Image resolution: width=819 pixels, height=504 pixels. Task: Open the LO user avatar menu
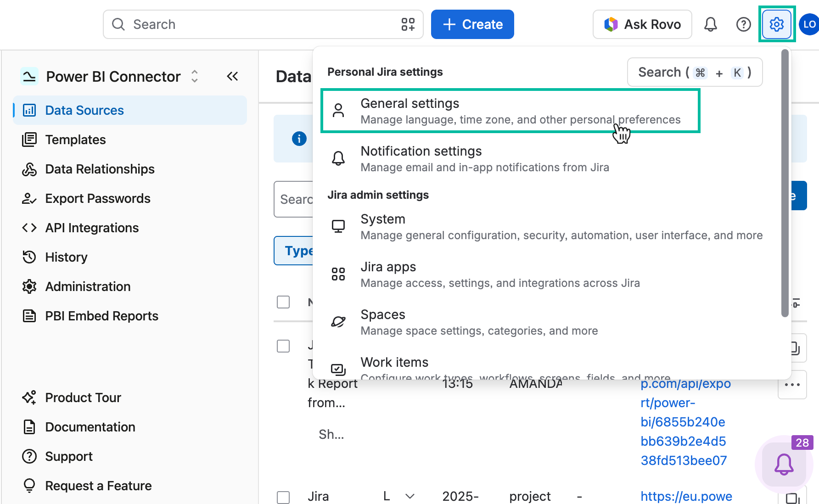point(809,24)
